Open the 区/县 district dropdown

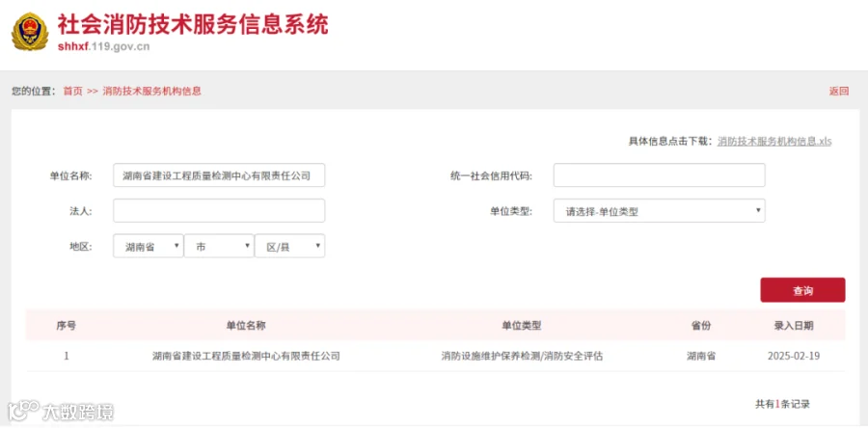(290, 246)
